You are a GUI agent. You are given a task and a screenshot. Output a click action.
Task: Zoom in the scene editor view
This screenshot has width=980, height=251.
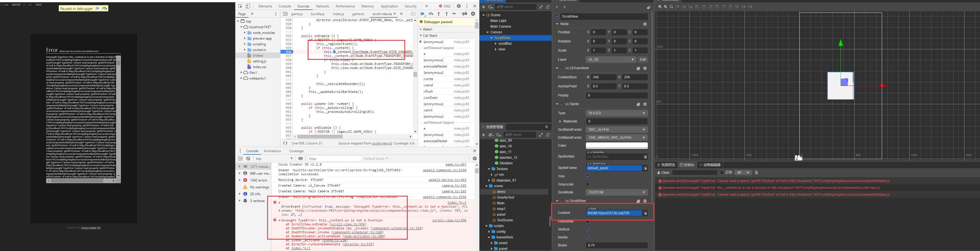point(660,7)
